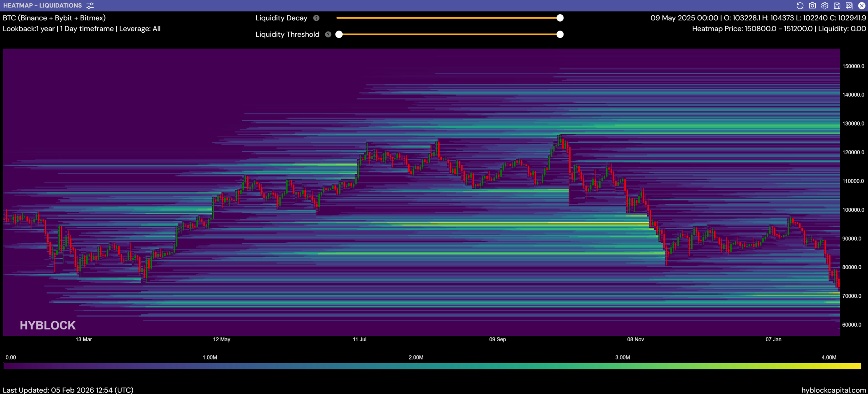Click the HYBLOCK watermark logo
The width and height of the screenshot is (868, 394).
tap(48, 325)
